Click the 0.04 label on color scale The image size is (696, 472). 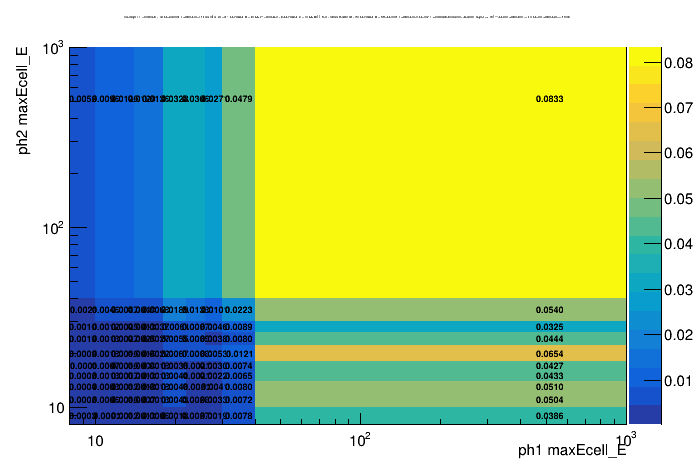tap(670, 244)
